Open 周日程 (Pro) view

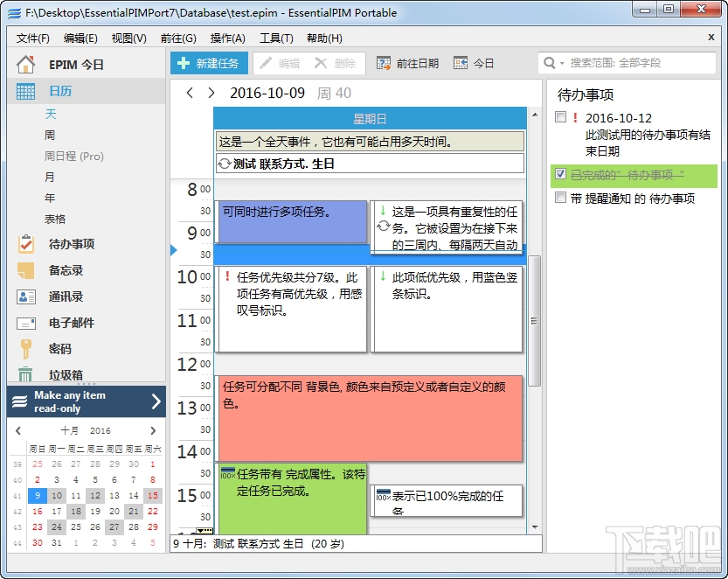(x=73, y=157)
